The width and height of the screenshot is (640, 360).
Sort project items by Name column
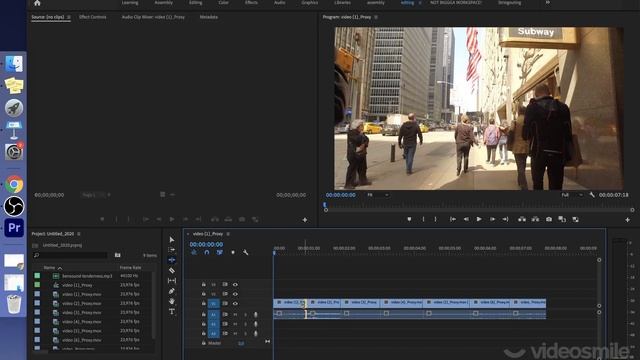tap(49, 268)
